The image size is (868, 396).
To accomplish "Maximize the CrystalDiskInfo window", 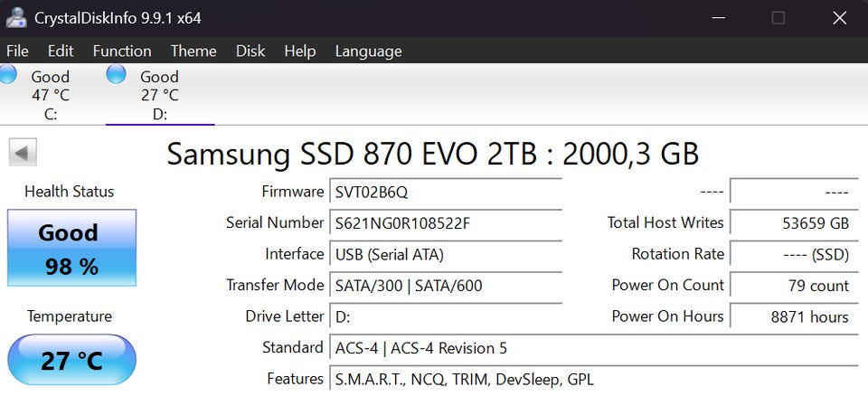I will pos(778,18).
